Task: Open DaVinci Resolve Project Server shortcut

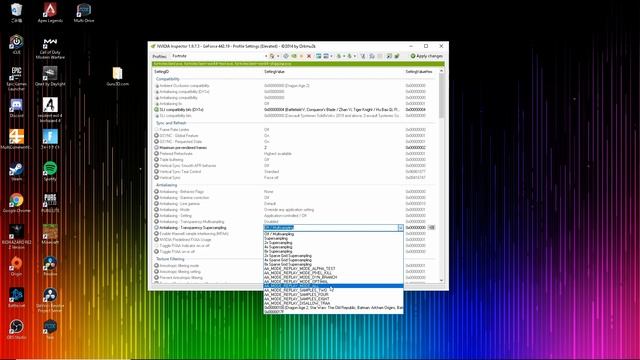Action: [x=50, y=300]
